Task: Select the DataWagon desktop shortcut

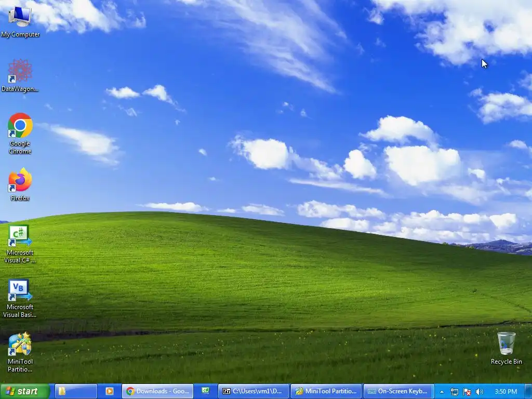Action: [20, 76]
